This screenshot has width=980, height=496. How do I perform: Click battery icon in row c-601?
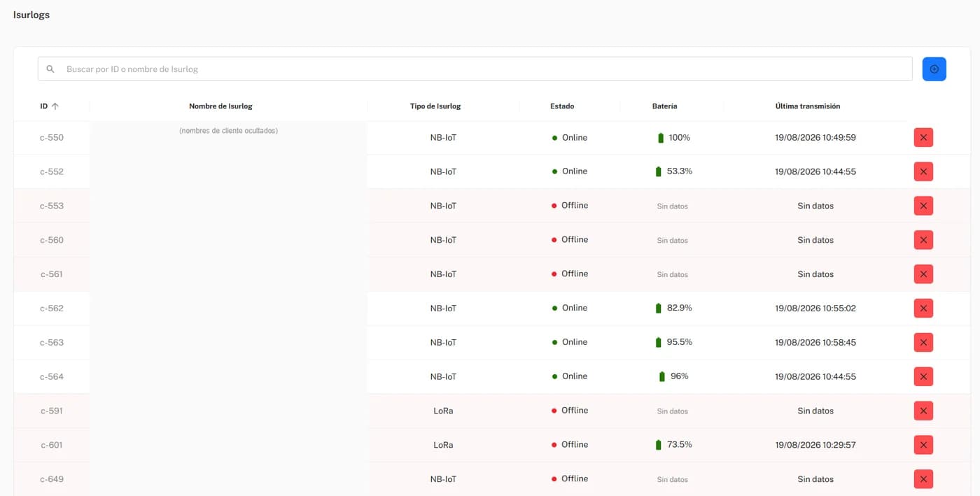[658, 445]
